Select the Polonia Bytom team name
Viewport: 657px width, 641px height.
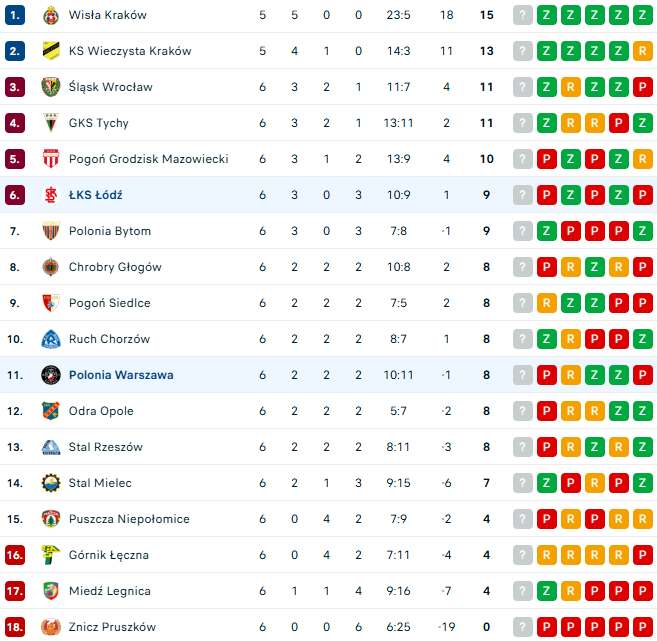pyautogui.click(x=109, y=231)
